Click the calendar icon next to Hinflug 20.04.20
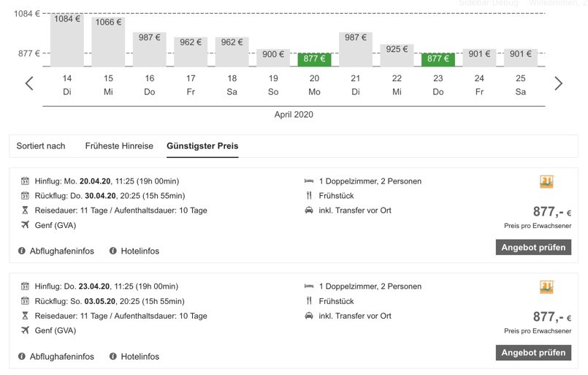The width and height of the screenshot is (588, 375). tap(25, 181)
